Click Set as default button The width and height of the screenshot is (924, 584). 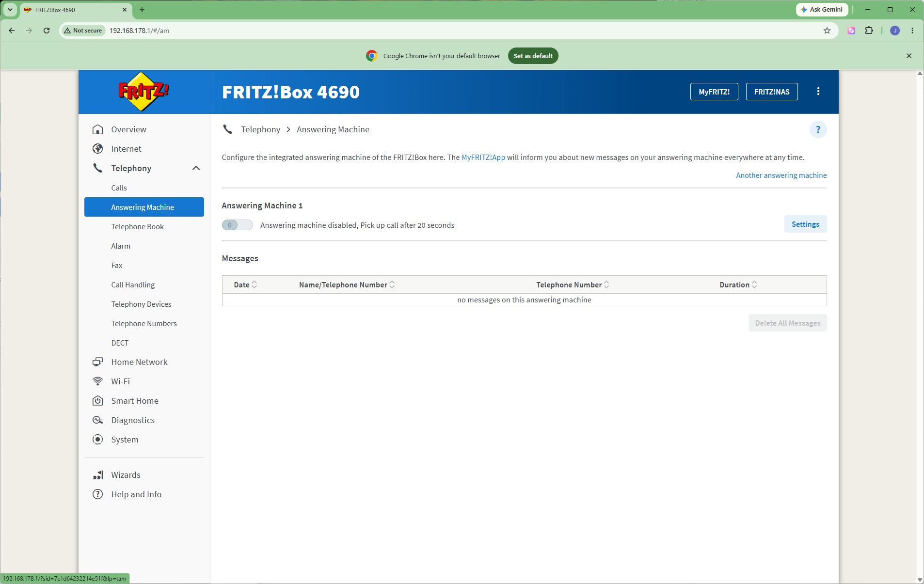pyautogui.click(x=533, y=56)
